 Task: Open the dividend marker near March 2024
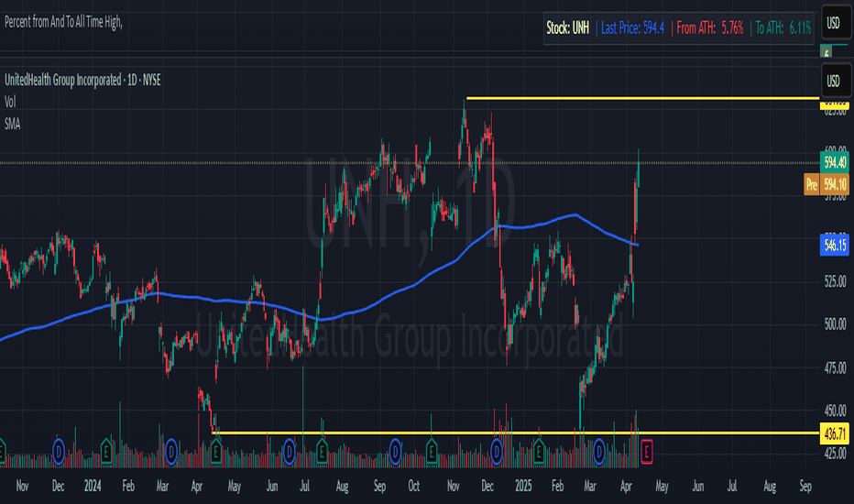(x=171, y=452)
